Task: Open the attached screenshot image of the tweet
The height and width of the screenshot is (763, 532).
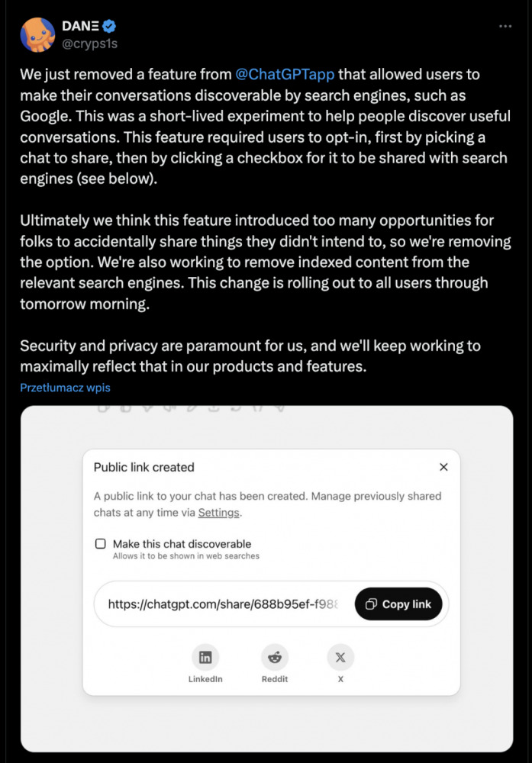Action: pos(266,579)
